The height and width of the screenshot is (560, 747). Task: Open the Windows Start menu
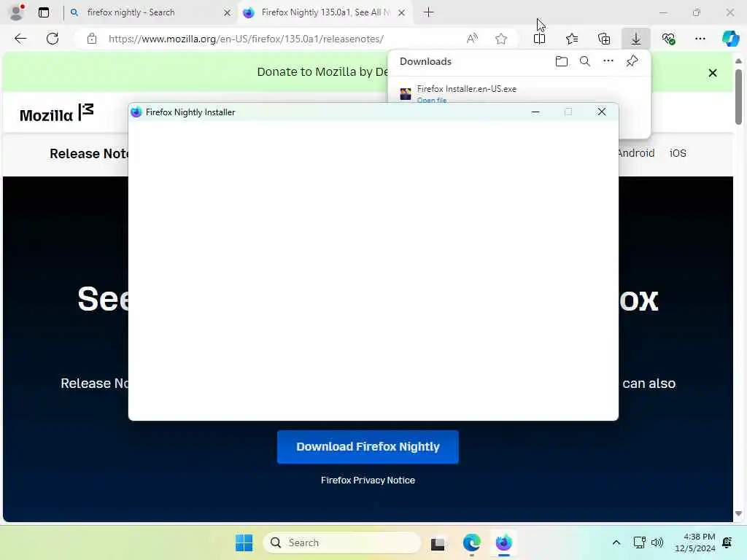(x=244, y=542)
